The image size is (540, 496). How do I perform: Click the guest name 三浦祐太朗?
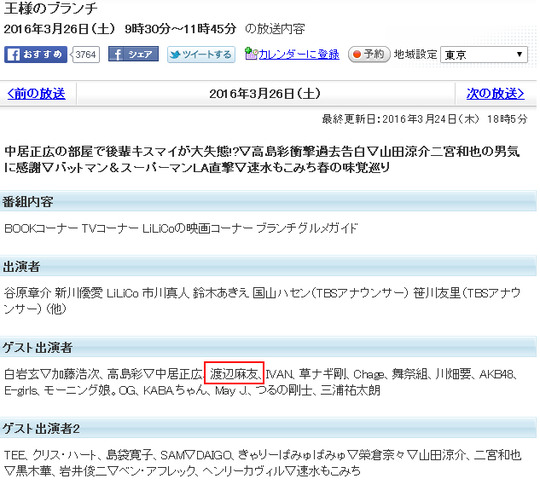click(350, 390)
